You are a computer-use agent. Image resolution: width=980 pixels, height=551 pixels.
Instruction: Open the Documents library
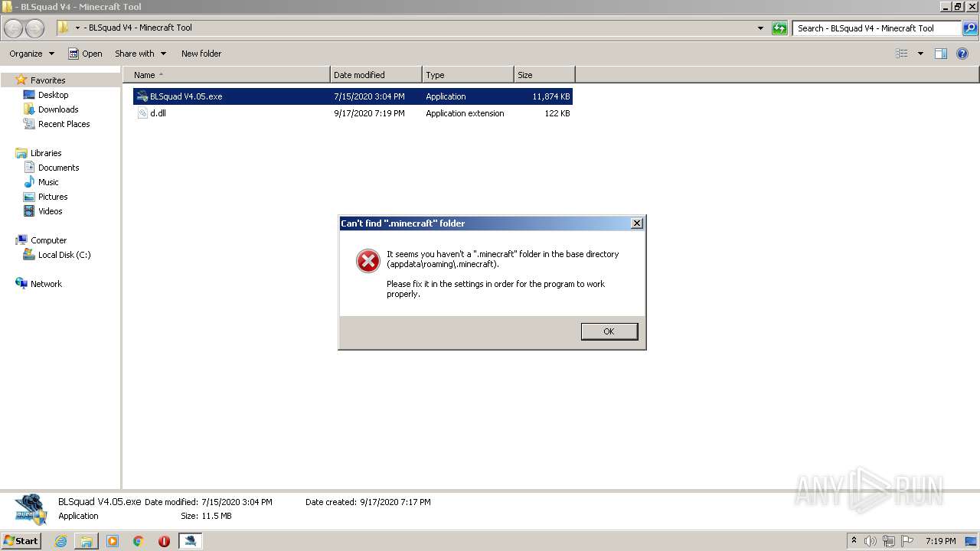coord(59,168)
